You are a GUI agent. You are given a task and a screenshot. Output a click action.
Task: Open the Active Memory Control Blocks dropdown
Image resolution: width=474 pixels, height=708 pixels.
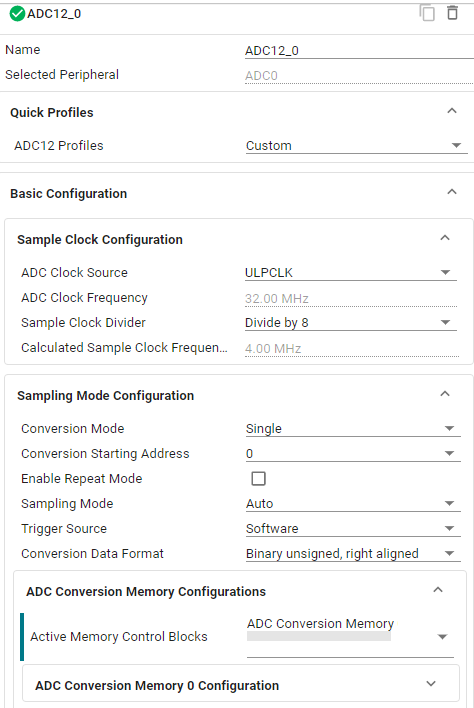coord(350,637)
